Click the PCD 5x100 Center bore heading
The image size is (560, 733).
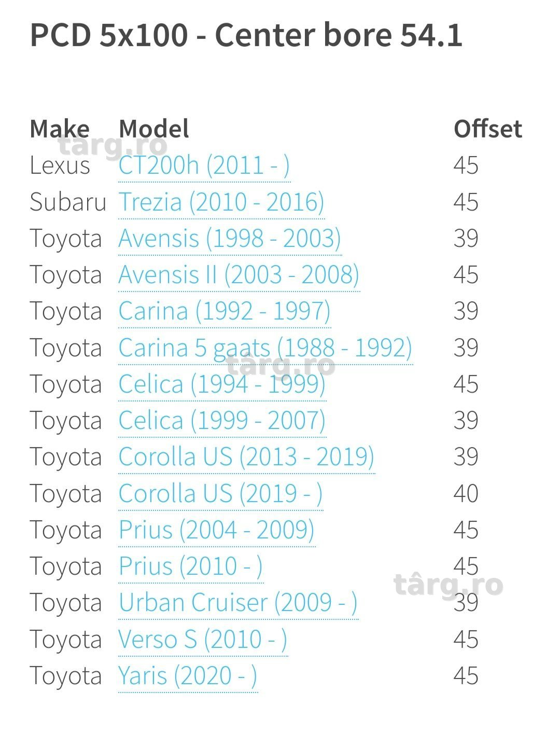246,35
